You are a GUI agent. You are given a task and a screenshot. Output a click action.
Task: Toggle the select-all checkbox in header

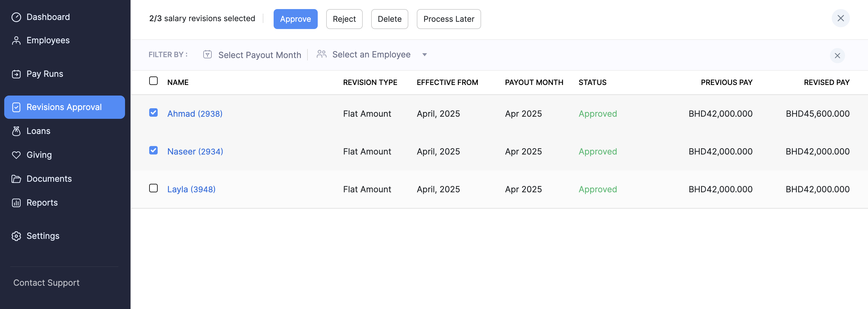pyautogui.click(x=153, y=81)
